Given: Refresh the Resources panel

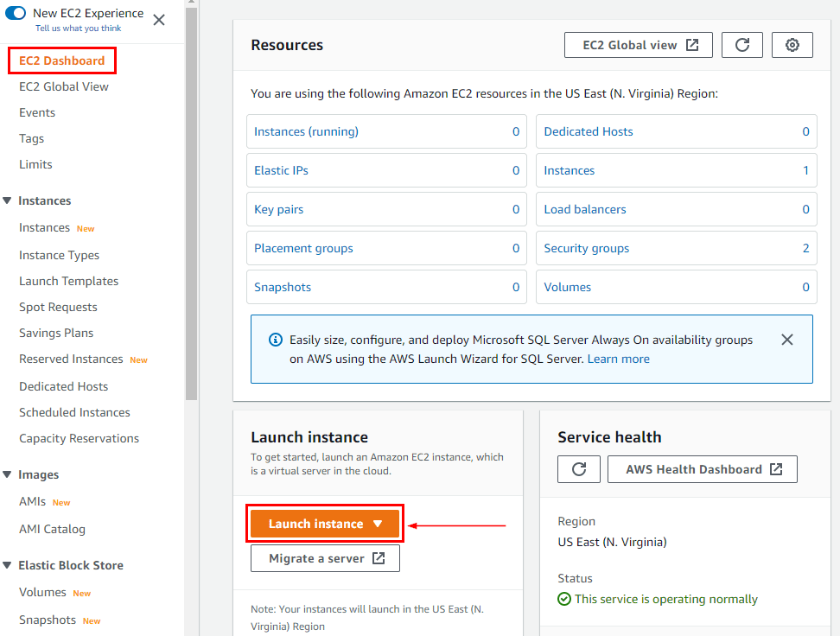Looking at the screenshot, I should pyautogui.click(x=741, y=45).
